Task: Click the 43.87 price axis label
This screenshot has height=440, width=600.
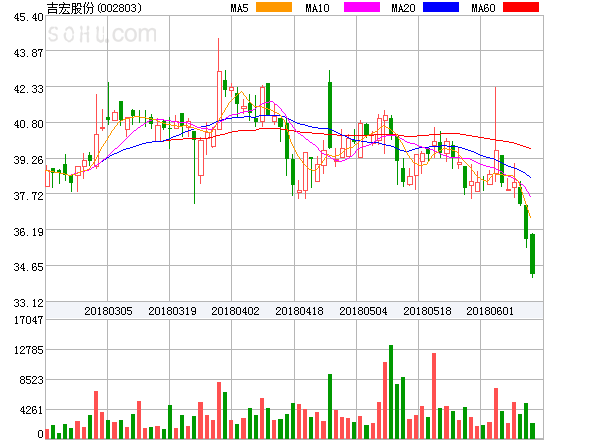Action: tap(28, 53)
